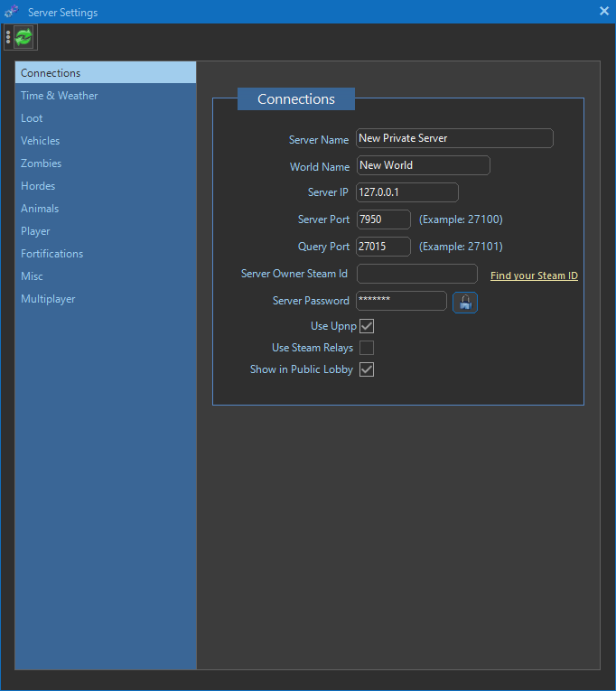Viewport: 616px width, 691px height.
Task: Open the Time & Weather settings section
Action: [x=60, y=96]
